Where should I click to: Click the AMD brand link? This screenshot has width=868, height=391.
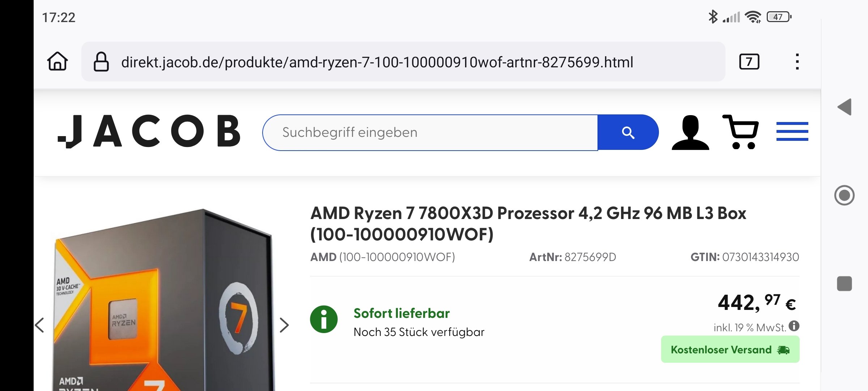click(x=323, y=257)
